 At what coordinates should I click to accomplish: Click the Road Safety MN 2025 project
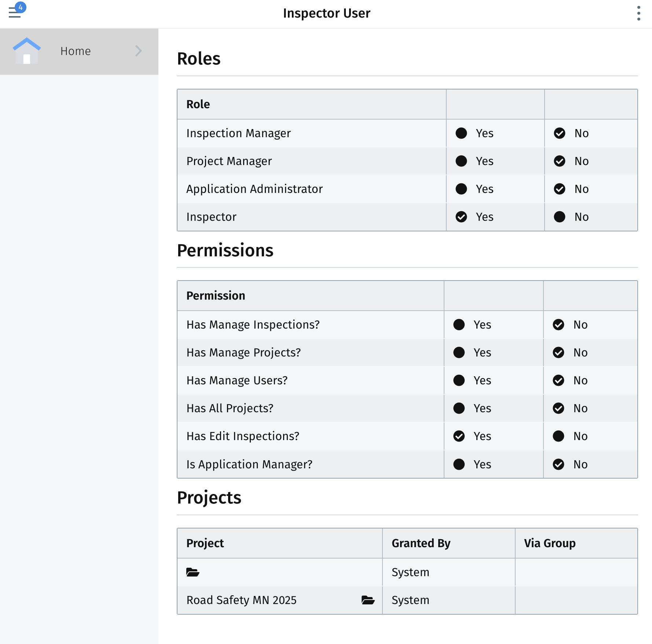point(241,600)
